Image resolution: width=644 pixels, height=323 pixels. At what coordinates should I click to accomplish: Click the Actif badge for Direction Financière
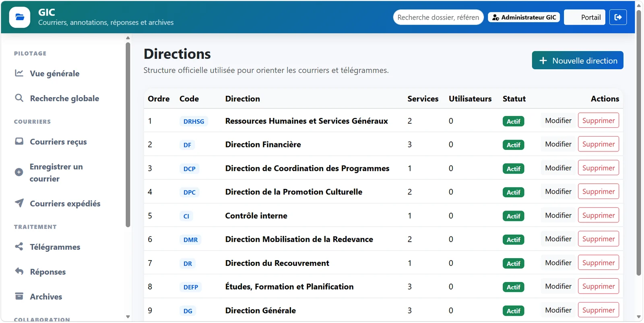click(x=513, y=145)
